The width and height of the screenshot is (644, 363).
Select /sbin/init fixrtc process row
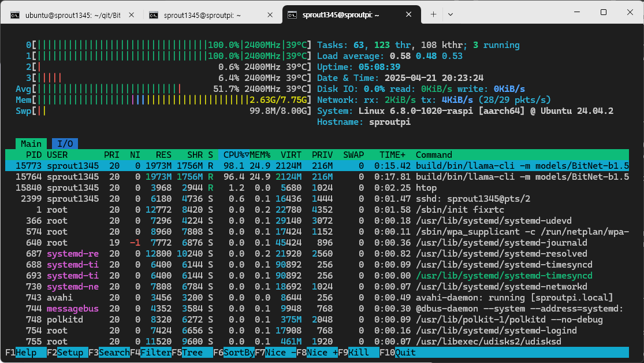317,210
